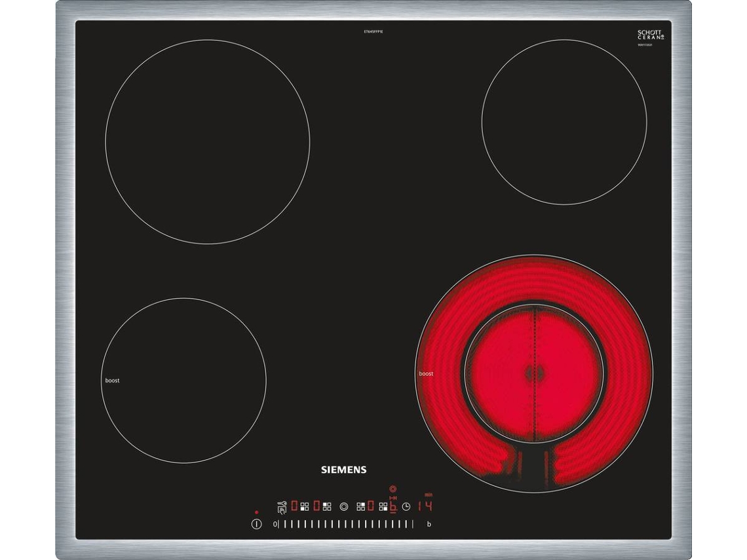Select the rear-left cooking zone icon
The image size is (747, 560).
[x=327, y=507]
